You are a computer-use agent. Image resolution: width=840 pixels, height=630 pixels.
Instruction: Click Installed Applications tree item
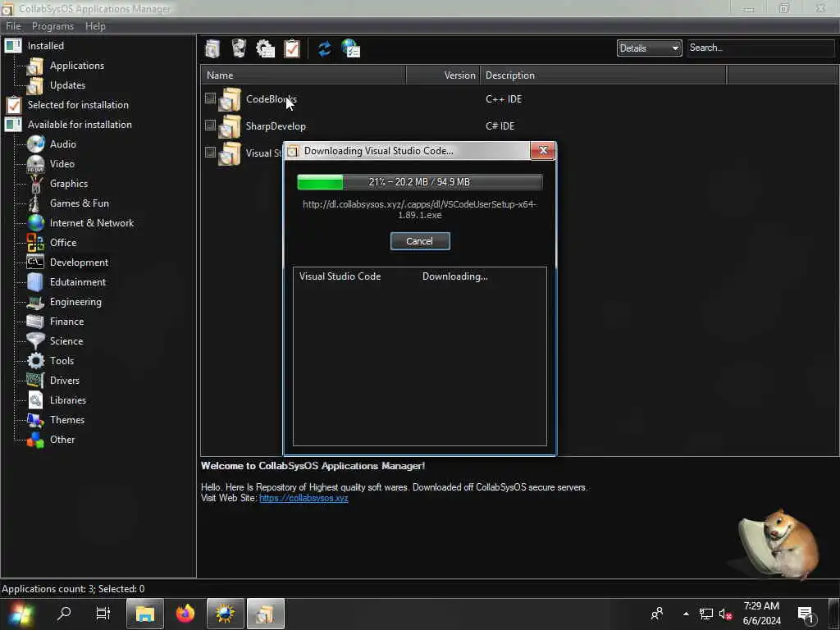click(x=76, y=66)
